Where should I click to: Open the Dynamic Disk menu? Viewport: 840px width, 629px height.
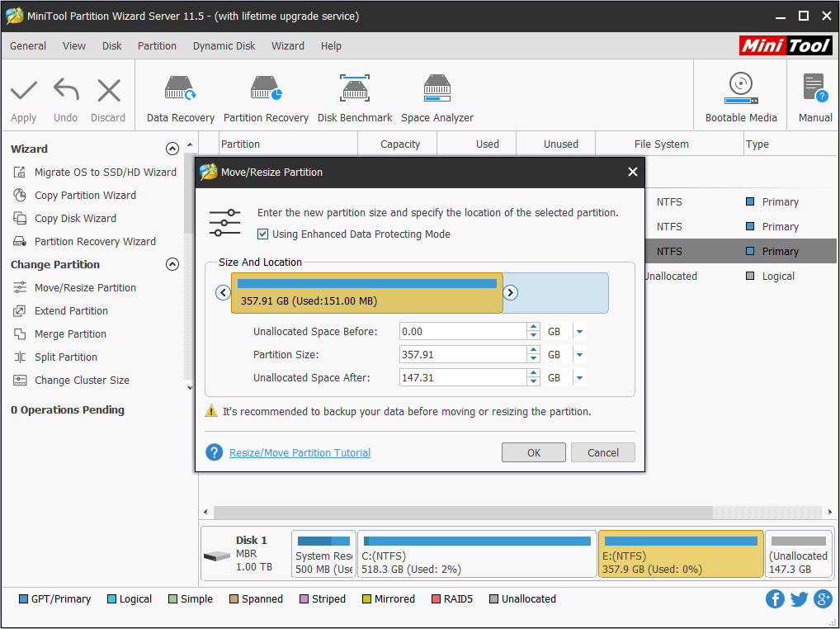(x=224, y=46)
